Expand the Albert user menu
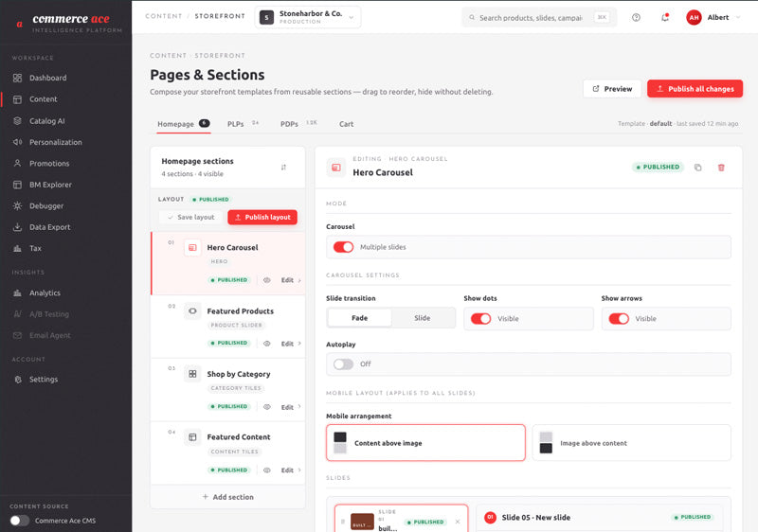The image size is (758, 532). (x=713, y=17)
